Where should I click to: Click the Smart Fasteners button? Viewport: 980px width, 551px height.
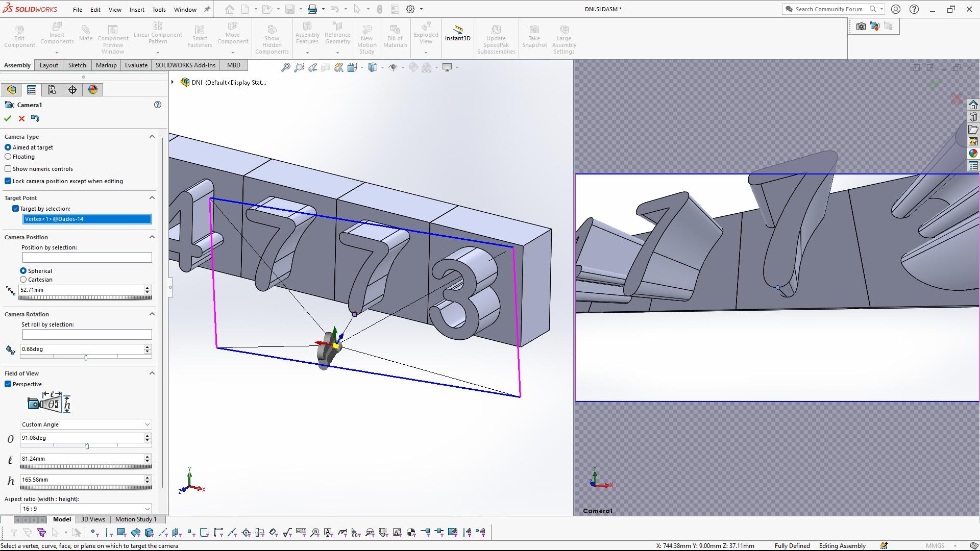200,36
